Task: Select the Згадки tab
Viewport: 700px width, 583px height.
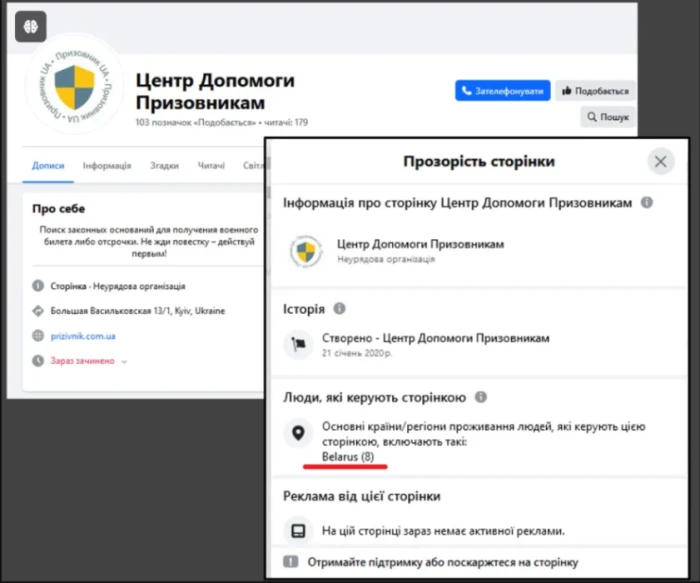Action: pos(165,166)
